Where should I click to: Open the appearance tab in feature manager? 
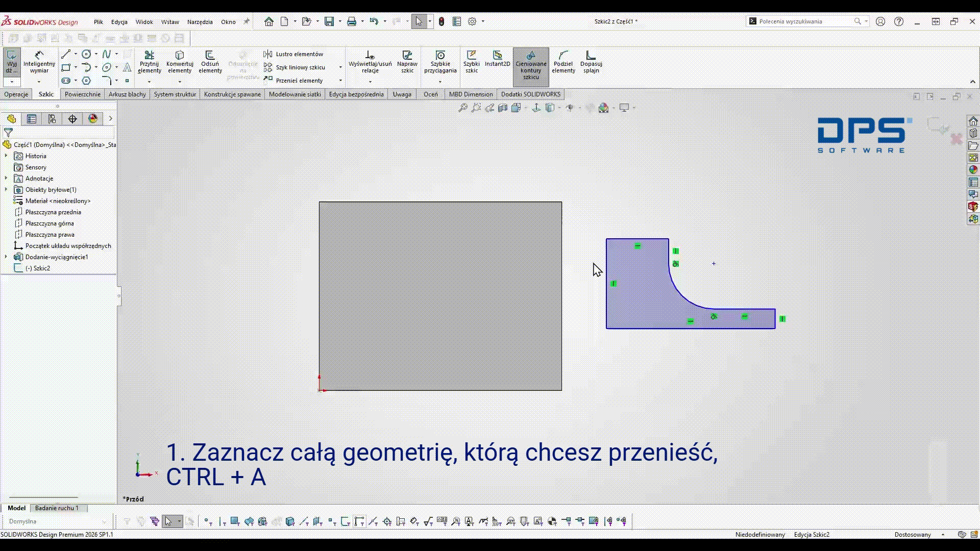[x=93, y=119]
